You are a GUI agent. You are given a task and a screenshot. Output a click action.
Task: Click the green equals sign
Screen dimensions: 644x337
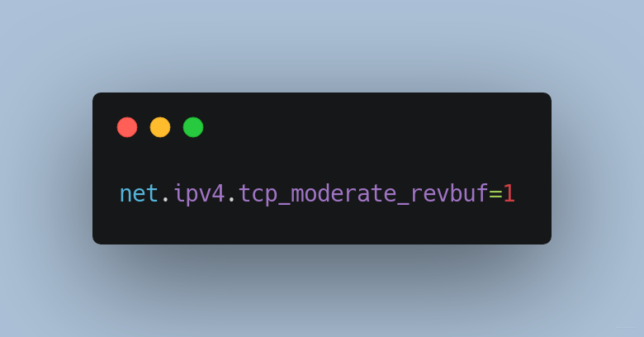coord(495,194)
